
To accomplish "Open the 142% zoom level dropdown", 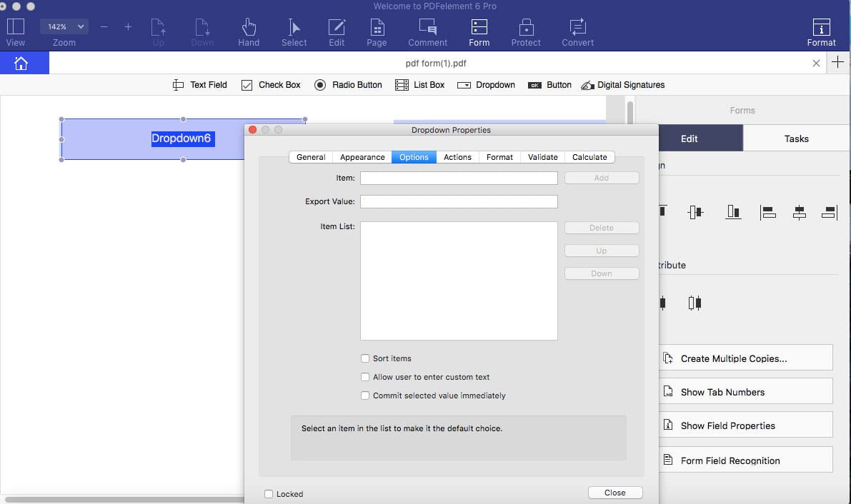I will click(x=64, y=26).
